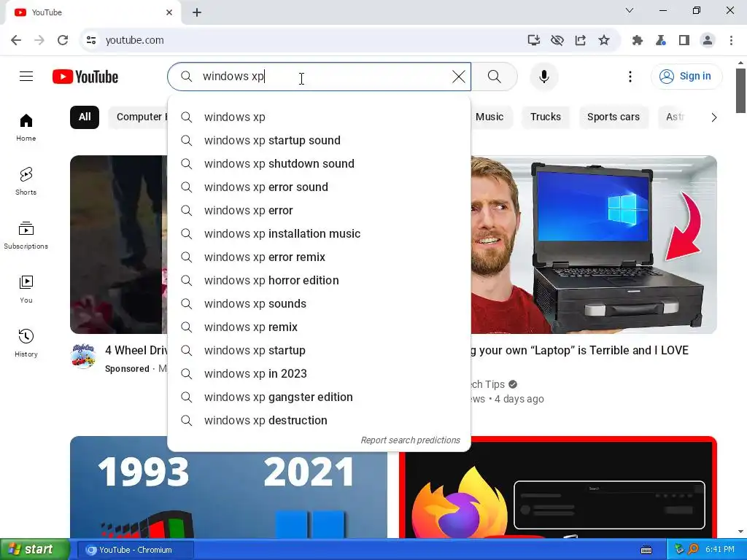This screenshot has height=560, width=747.
Task: Open the sponsored channel avatar
Action: click(x=83, y=356)
